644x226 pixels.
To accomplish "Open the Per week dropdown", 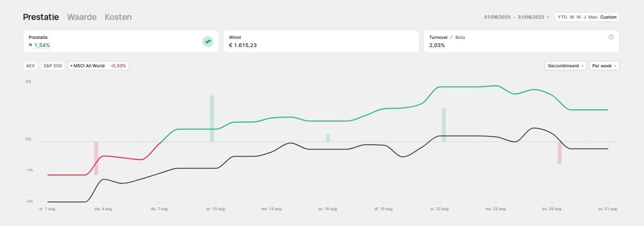I will 604,66.
